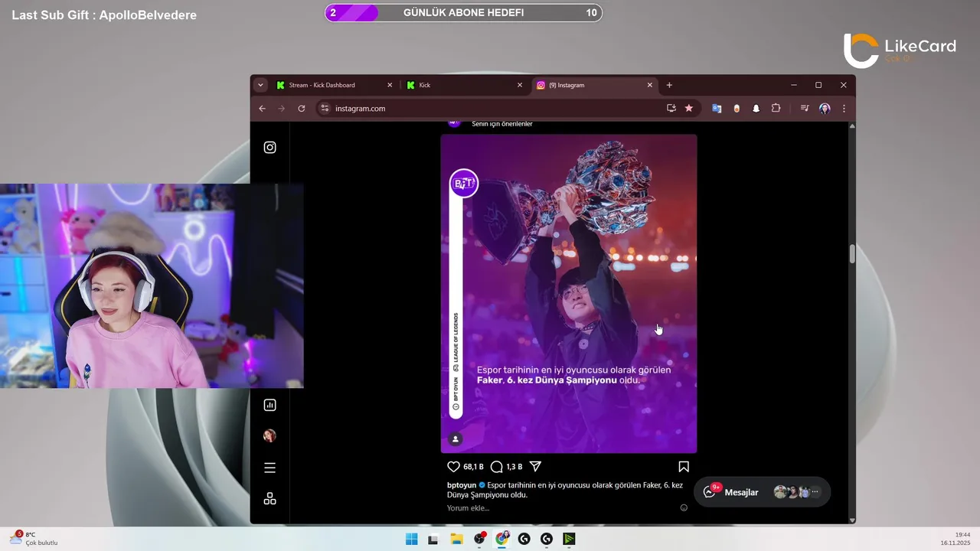Open the emoji picker beside comment field
980x551 pixels.
pos(684,507)
